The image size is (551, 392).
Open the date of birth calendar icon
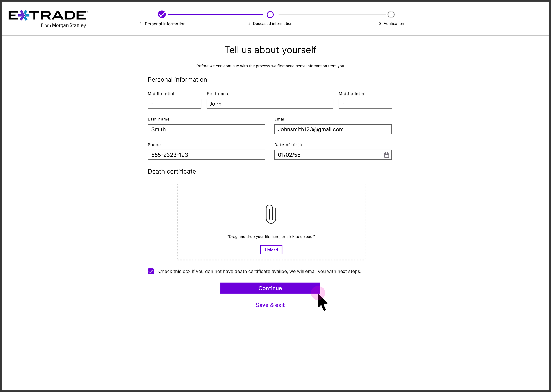(x=386, y=155)
